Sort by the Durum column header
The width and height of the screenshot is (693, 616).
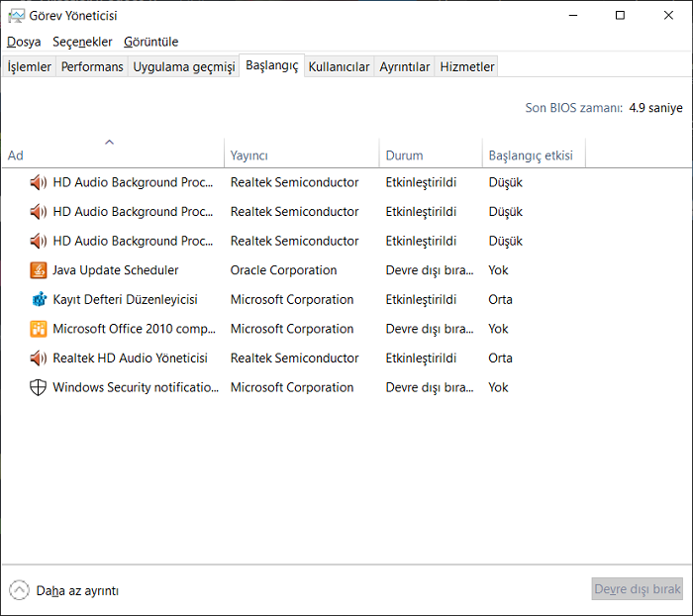point(431,155)
